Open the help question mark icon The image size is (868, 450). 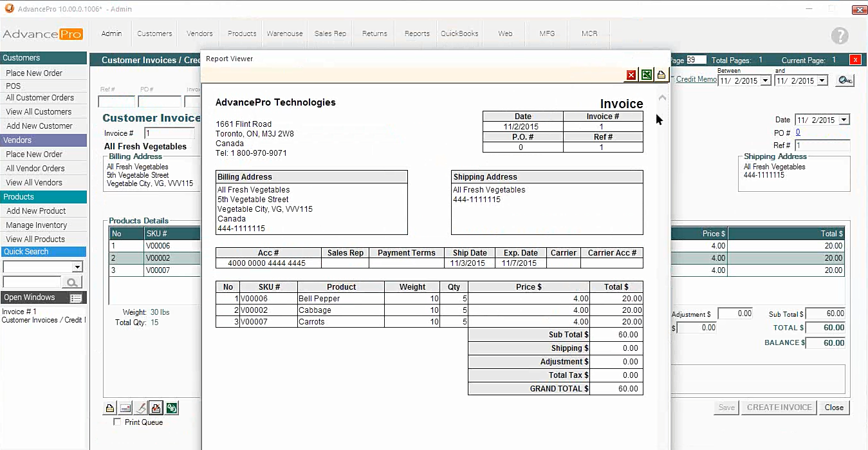click(x=839, y=36)
